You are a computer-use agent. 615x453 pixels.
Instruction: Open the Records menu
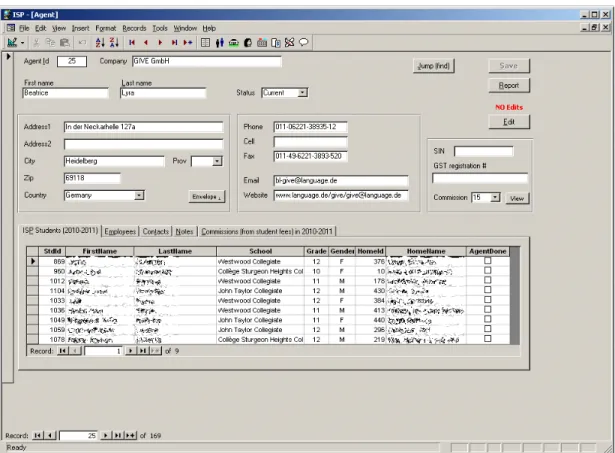[x=134, y=28]
